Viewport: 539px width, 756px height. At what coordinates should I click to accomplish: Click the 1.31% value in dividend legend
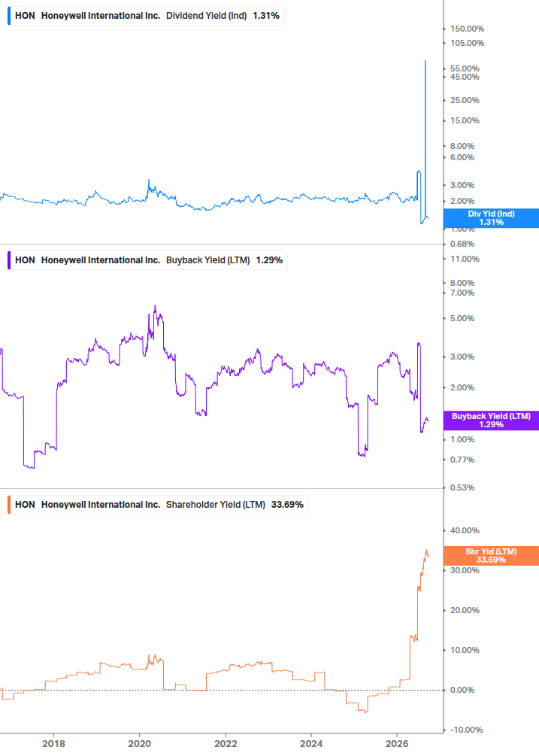(x=266, y=16)
